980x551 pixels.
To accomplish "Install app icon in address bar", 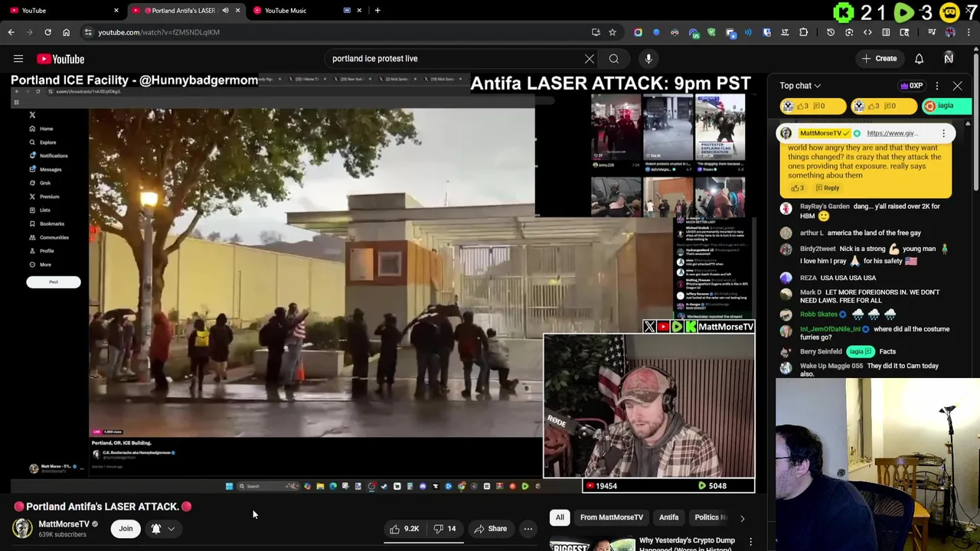I will tap(596, 32).
